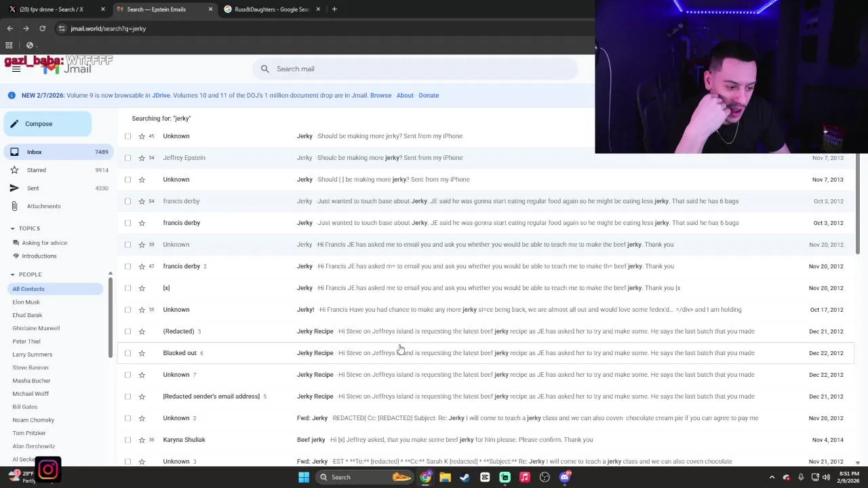Select the Introductions topic
Viewport: 868px width, 488px height.
(39, 256)
